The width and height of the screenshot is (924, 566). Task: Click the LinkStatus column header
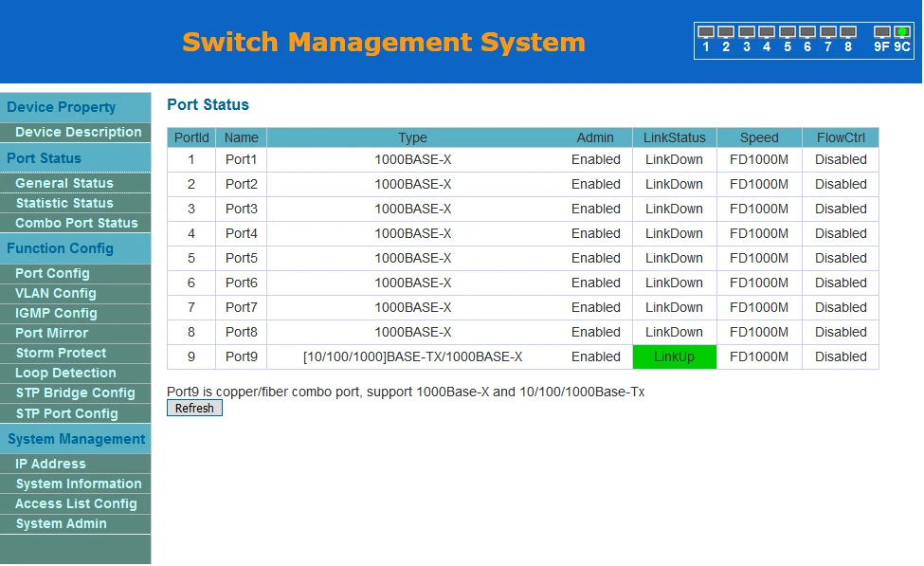click(674, 137)
